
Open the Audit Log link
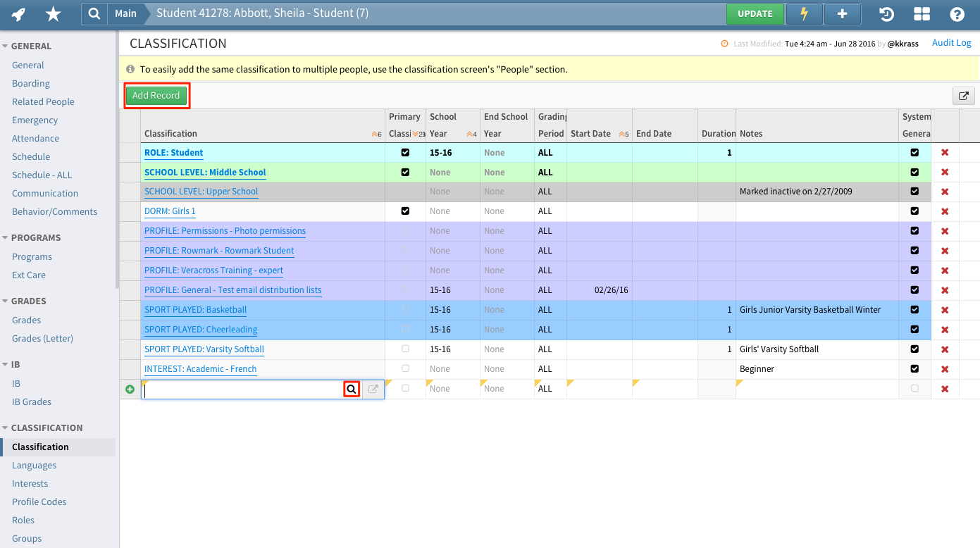951,42
